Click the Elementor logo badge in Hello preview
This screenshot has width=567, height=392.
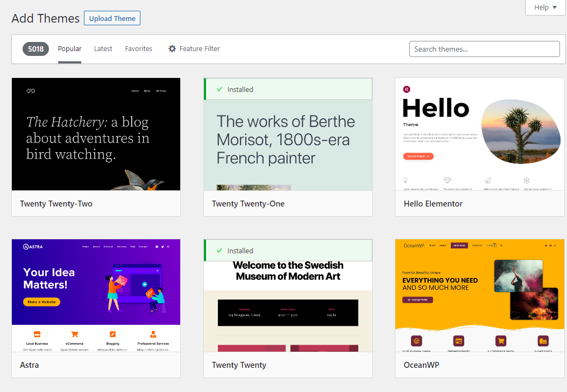click(407, 89)
